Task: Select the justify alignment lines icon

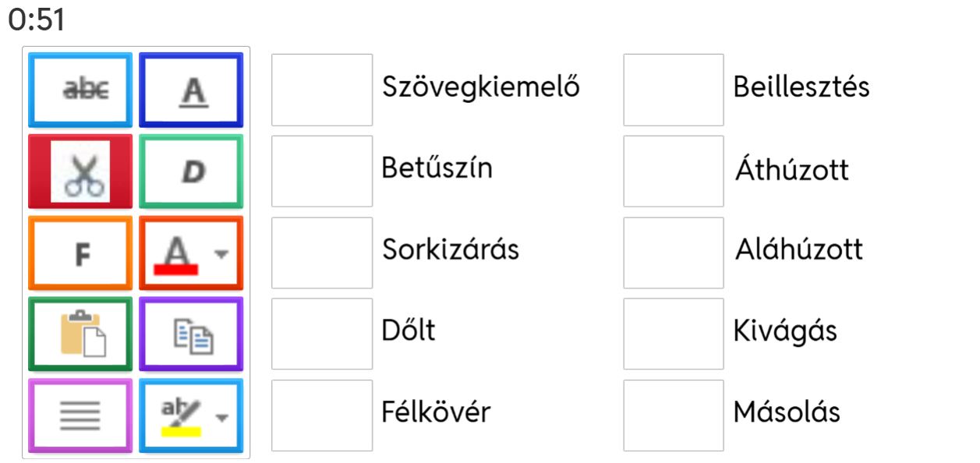Action: pos(80,416)
